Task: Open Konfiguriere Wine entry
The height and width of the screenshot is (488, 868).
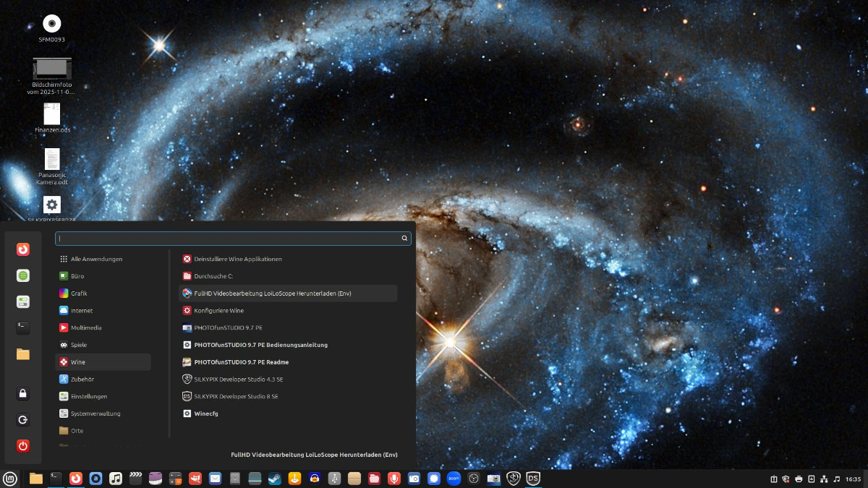Action: coord(218,310)
